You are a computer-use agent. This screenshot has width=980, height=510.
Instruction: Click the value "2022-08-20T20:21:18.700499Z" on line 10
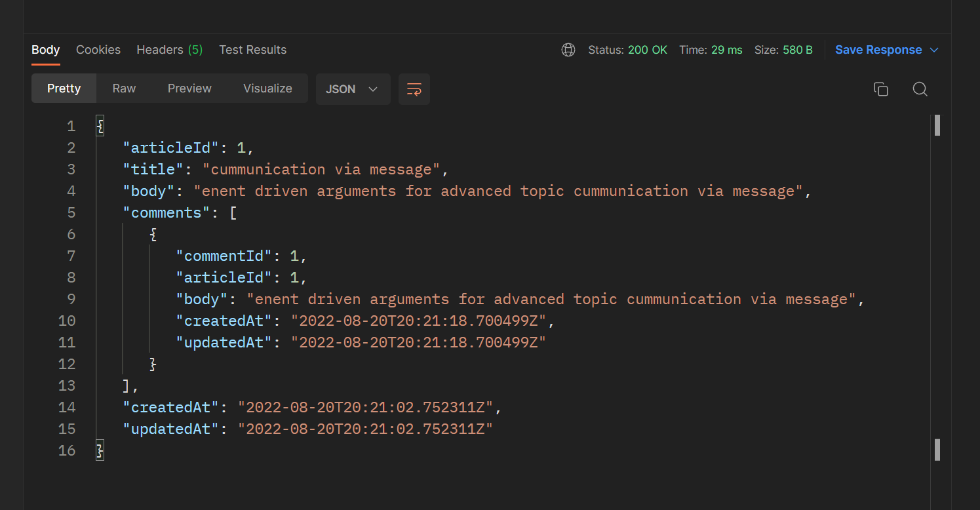pos(418,321)
